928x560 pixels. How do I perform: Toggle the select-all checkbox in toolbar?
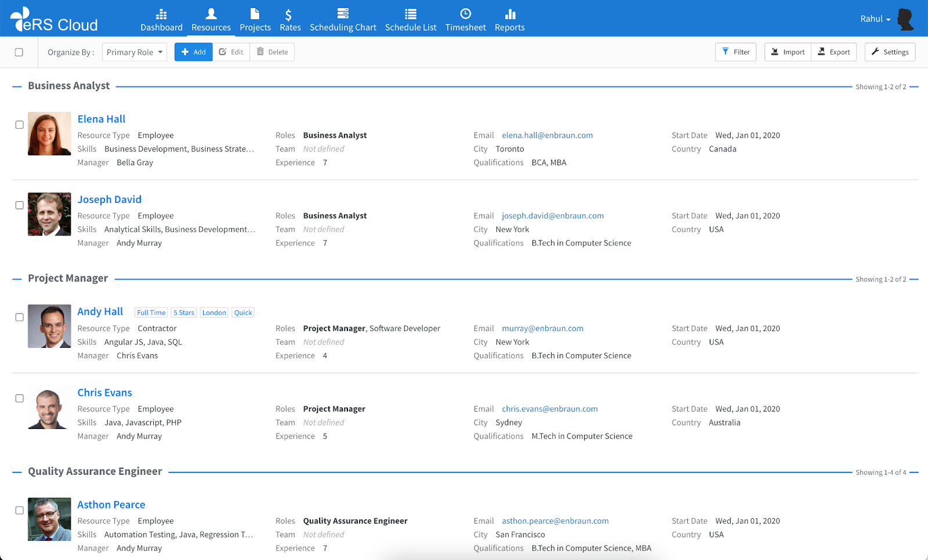[x=19, y=52]
